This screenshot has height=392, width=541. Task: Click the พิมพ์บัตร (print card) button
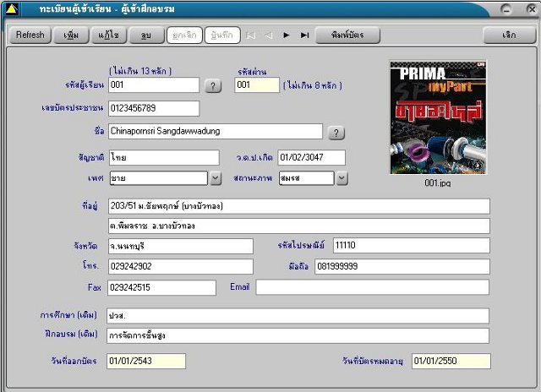[347, 35]
